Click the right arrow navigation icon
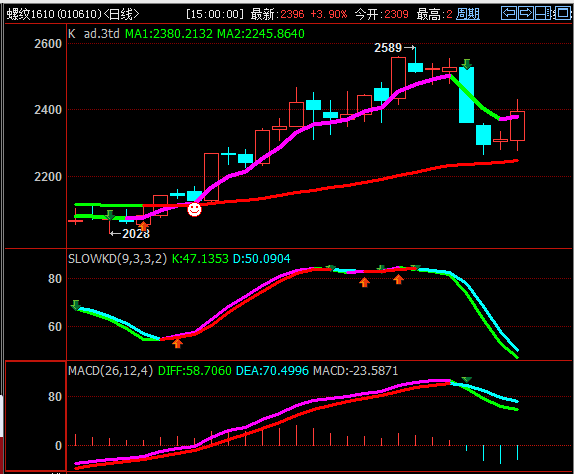The width and height of the screenshot is (574, 474). click(x=526, y=14)
